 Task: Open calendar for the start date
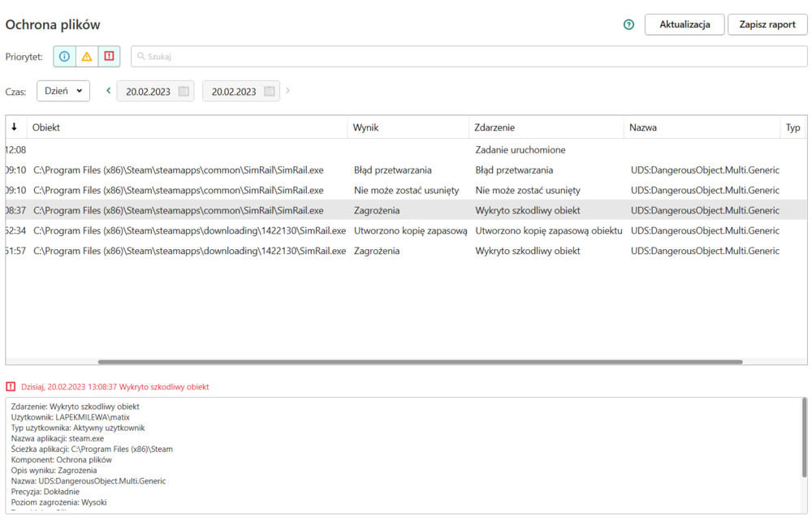coord(184,92)
